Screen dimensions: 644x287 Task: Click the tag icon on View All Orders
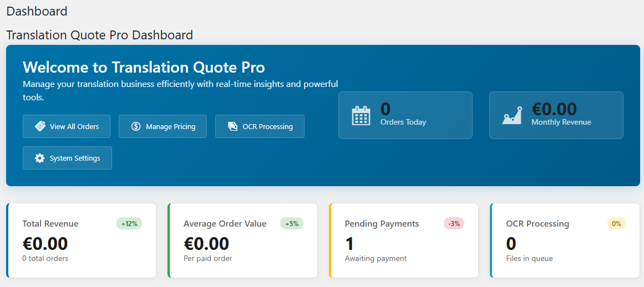(40, 126)
